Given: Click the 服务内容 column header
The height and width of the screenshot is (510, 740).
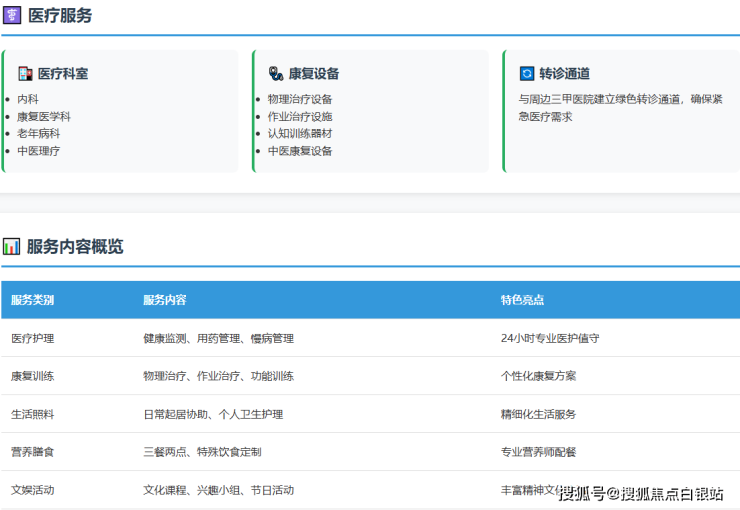Looking at the screenshot, I should click(x=165, y=300).
